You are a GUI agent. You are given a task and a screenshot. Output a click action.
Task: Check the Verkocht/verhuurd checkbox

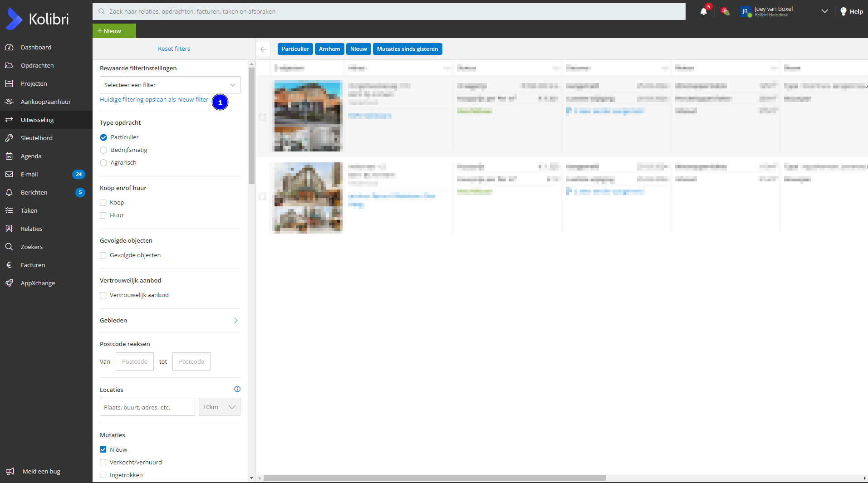pyautogui.click(x=103, y=463)
